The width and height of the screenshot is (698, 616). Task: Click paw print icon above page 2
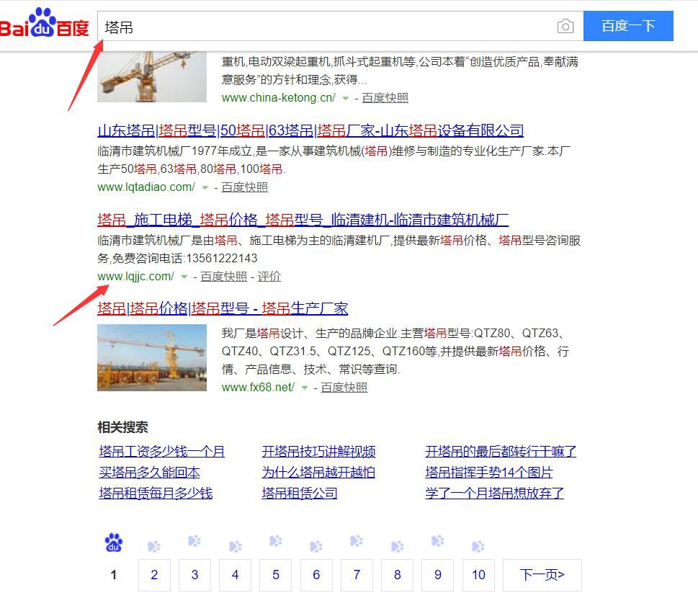point(154,547)
